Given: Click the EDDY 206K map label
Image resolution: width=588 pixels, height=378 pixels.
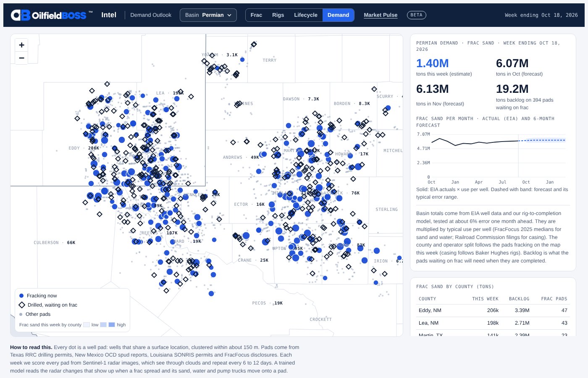Looking at the screenshot, I should click(x=84, y=148).
